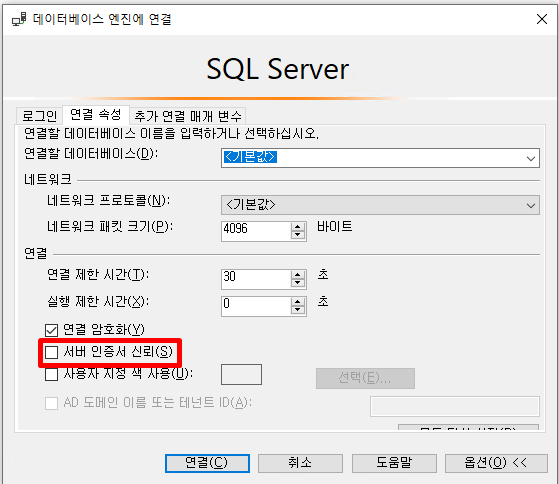Increase network packet size with up arrow
Screen dimensions: 559x484
[x=298, y=227]
